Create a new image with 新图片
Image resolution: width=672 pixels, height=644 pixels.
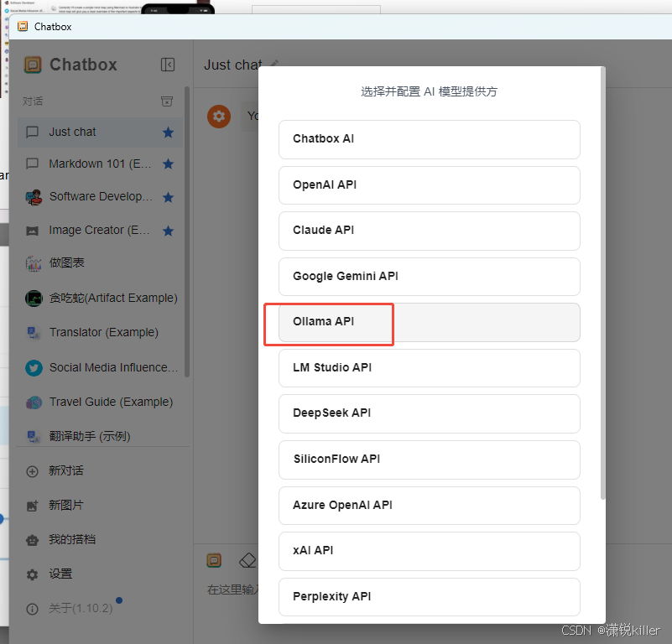point(103,505)
